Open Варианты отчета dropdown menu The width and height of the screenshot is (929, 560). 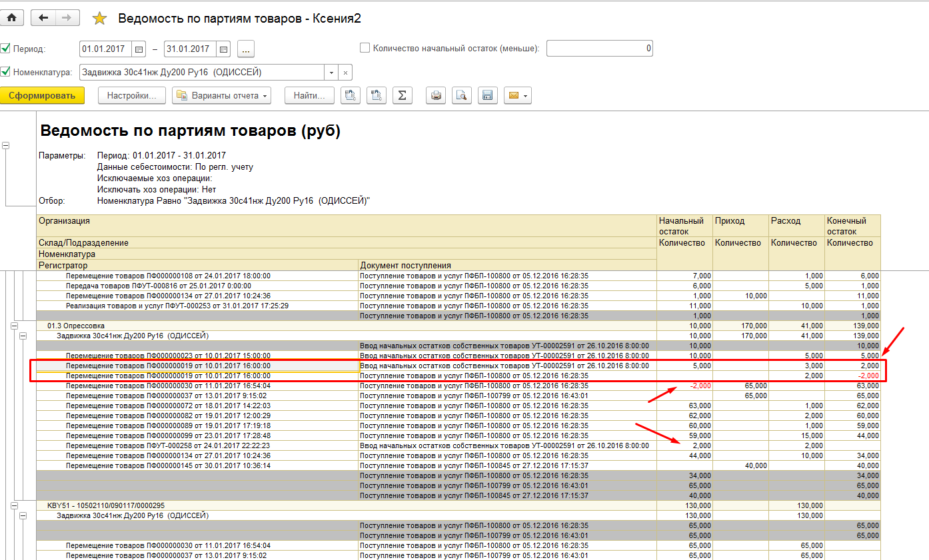(x=222, y=96)
